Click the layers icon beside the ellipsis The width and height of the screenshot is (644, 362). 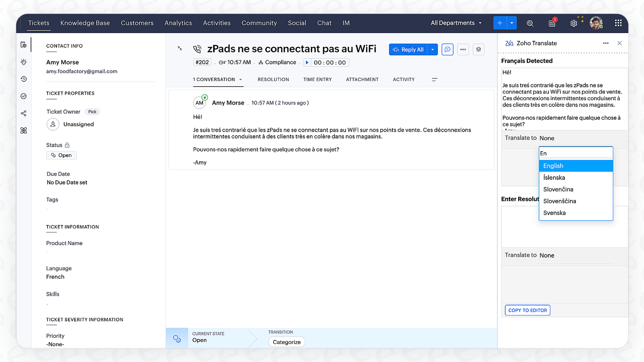478,49
